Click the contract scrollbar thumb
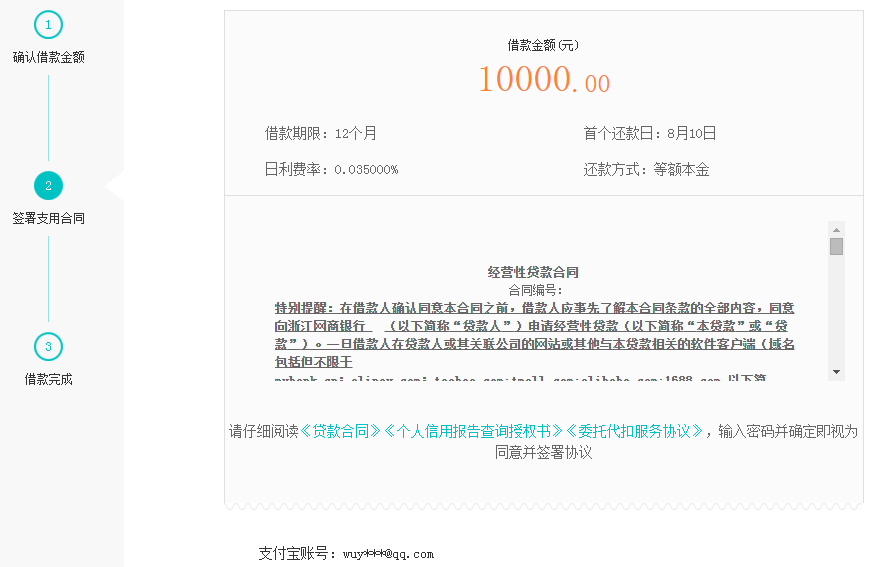 coord(836,246)
